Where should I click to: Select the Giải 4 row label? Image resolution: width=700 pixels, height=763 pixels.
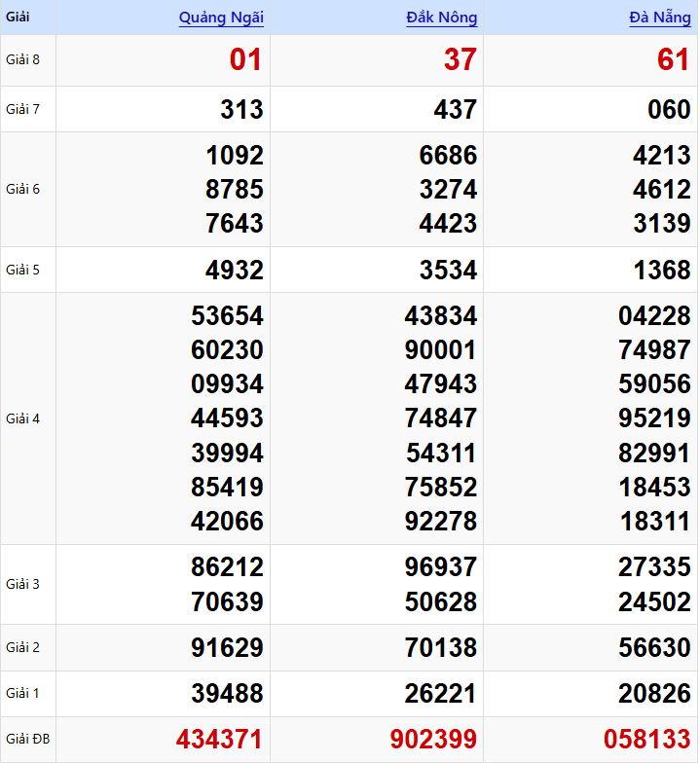(x=22, y=418)
